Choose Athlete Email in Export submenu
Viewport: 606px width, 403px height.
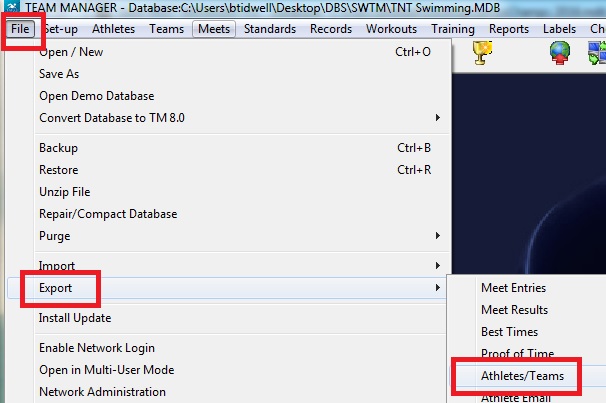click(527, 397)
